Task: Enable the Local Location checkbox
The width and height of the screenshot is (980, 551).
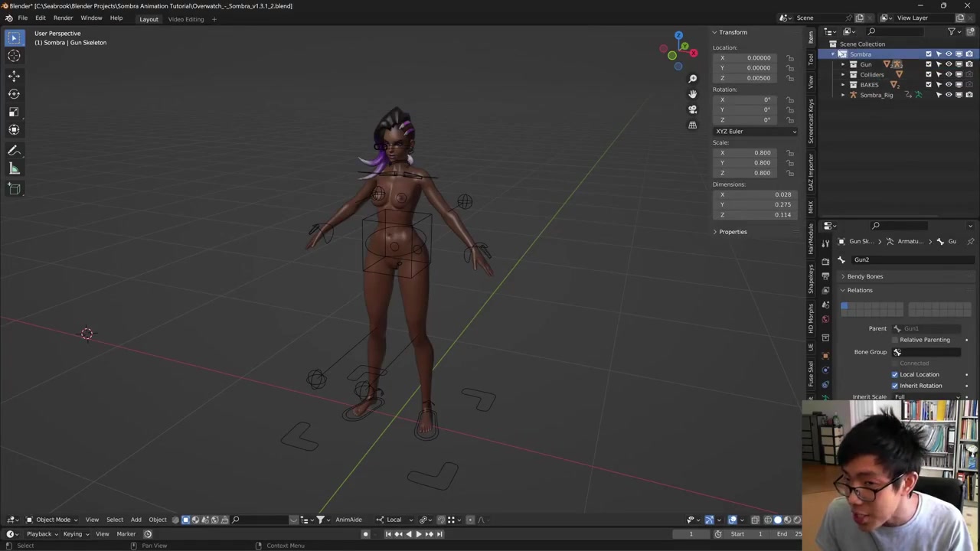Action: [894, 374]
